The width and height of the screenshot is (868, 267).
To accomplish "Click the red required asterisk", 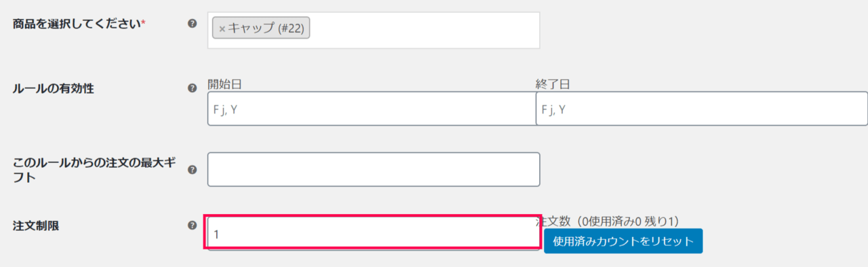I will (143, 22).
